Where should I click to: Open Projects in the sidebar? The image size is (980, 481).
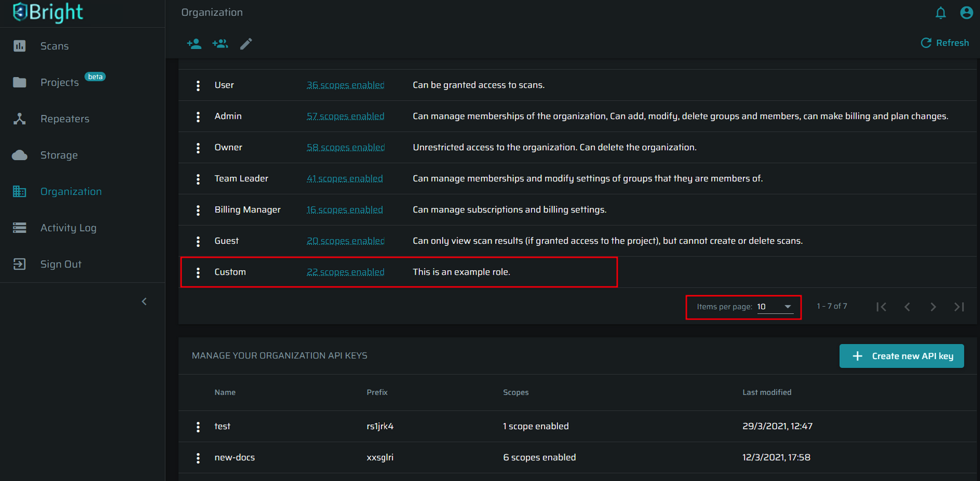60,82
